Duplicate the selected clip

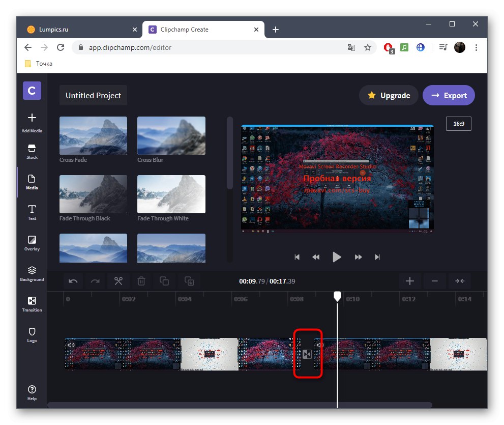(164, 281)
